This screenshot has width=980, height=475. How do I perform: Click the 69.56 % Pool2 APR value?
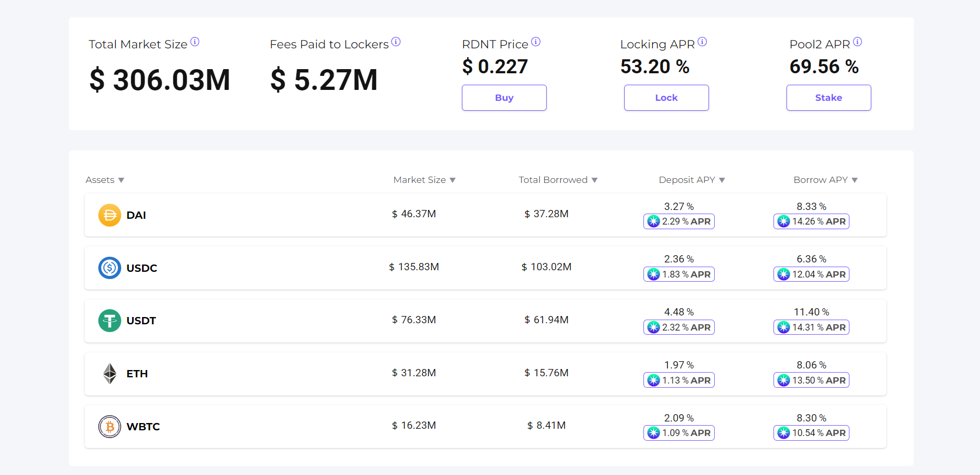click(824, 67)
